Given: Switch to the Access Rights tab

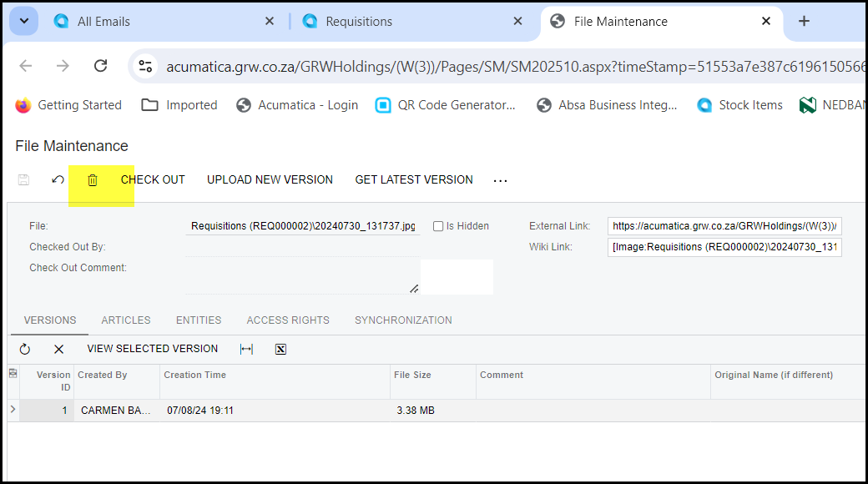Looking at the screenshot, I should 288,320.
